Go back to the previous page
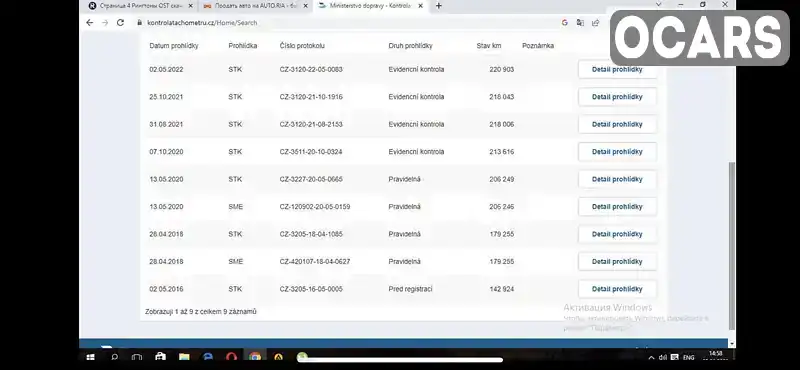The height and width of the screenshot is (370, 800). tap(90, 22)
